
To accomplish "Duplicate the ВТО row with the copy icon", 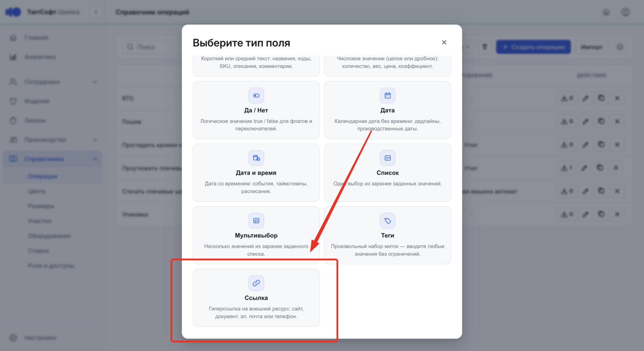I will [601, 98].
